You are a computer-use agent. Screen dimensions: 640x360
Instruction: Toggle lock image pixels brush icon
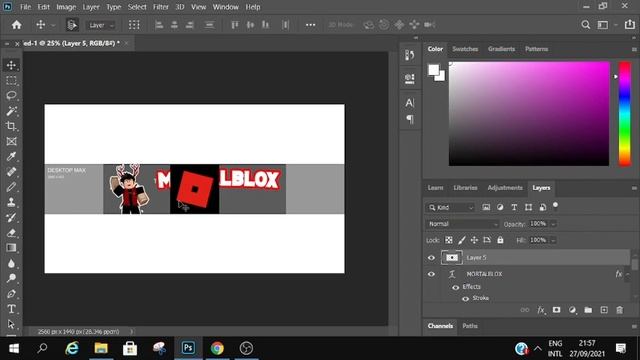462,240
